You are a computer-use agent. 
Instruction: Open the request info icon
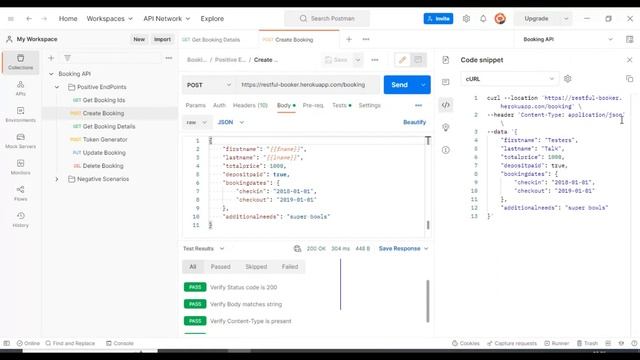coord(446,150)
